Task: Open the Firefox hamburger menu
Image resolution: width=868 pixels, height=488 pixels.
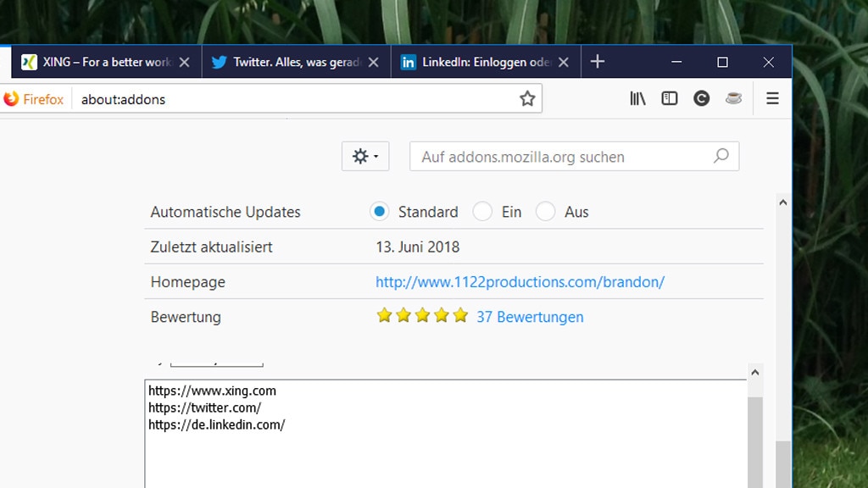Action: 772,99
